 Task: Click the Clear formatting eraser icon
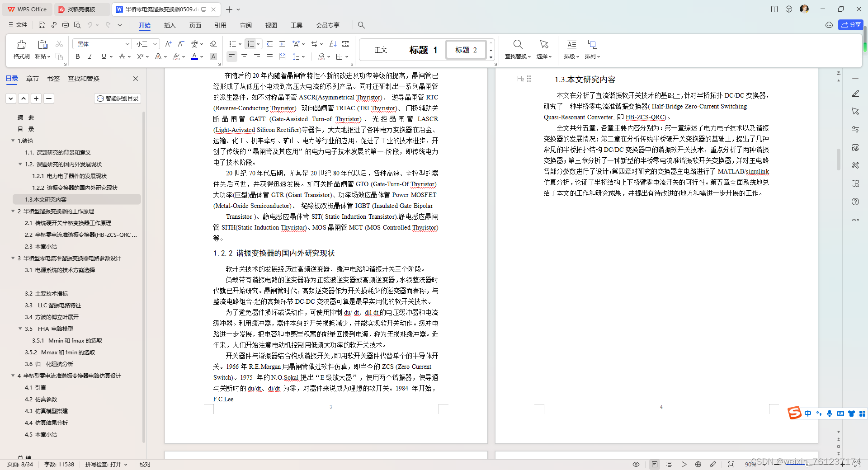(213, 44)
